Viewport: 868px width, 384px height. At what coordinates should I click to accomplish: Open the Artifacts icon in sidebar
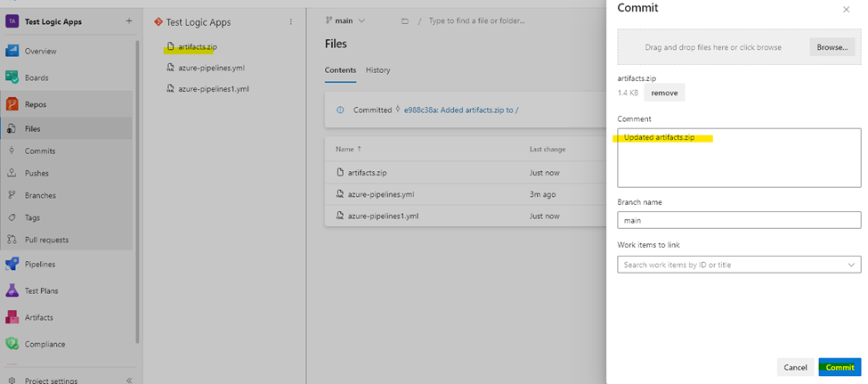tap(12, 317)
